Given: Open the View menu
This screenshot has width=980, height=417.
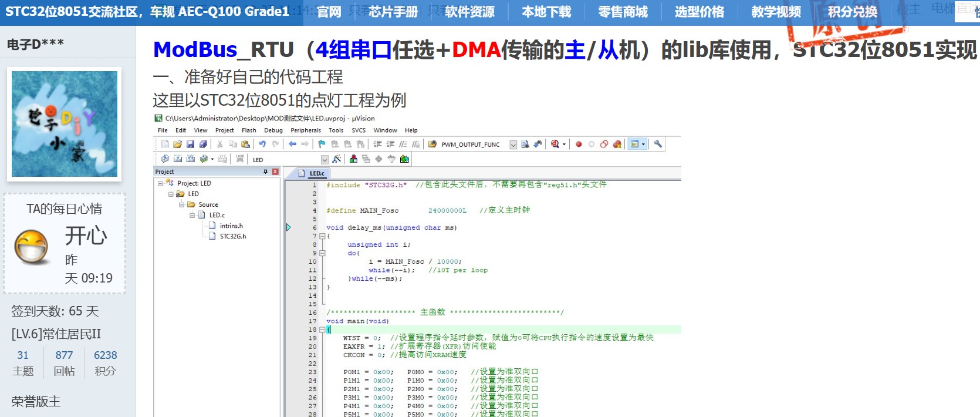Looking at the screenshot, I should [201, 130].
